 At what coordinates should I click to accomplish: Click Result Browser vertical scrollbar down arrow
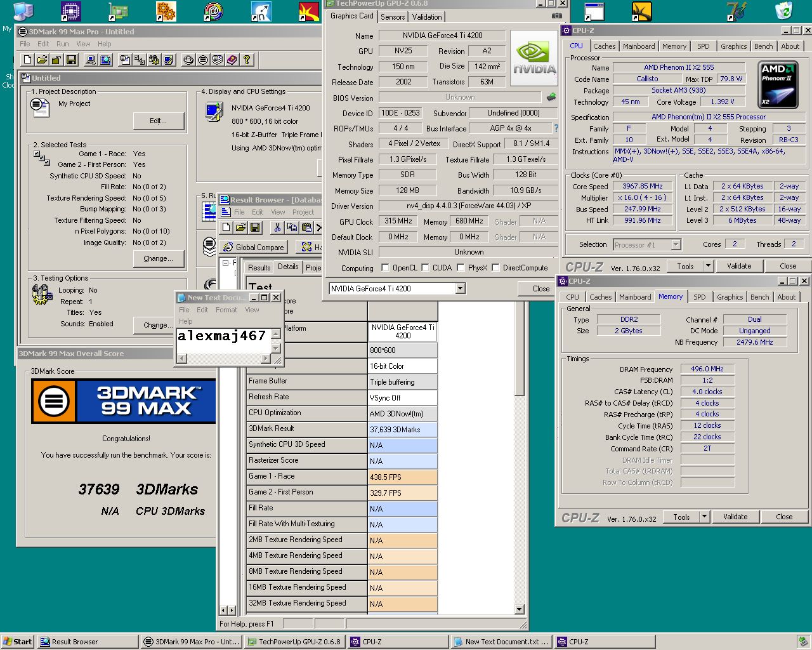click(x=520, y=609)
